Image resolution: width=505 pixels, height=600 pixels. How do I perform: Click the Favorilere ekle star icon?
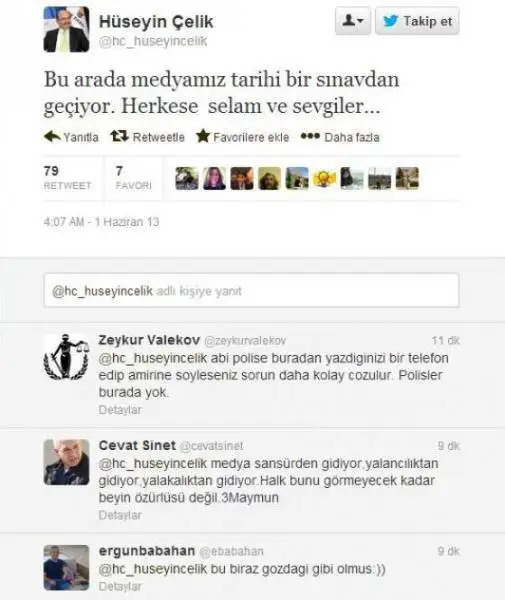[x=203, y=136]
